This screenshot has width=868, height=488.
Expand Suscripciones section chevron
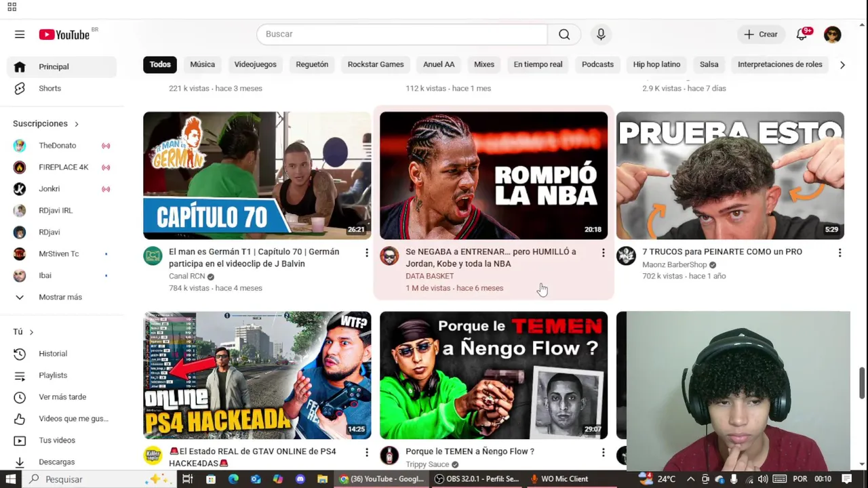click(x=77, y=124)
